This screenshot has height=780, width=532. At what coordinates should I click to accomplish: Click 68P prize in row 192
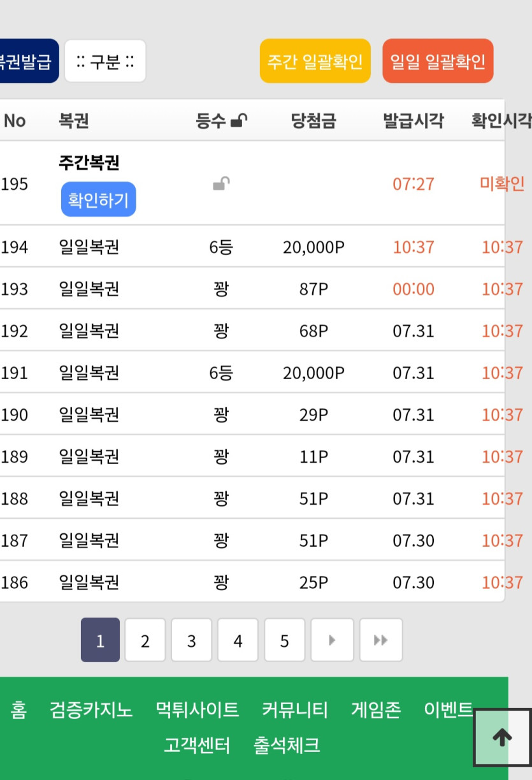pyautogui.click(x=313, y=331)
